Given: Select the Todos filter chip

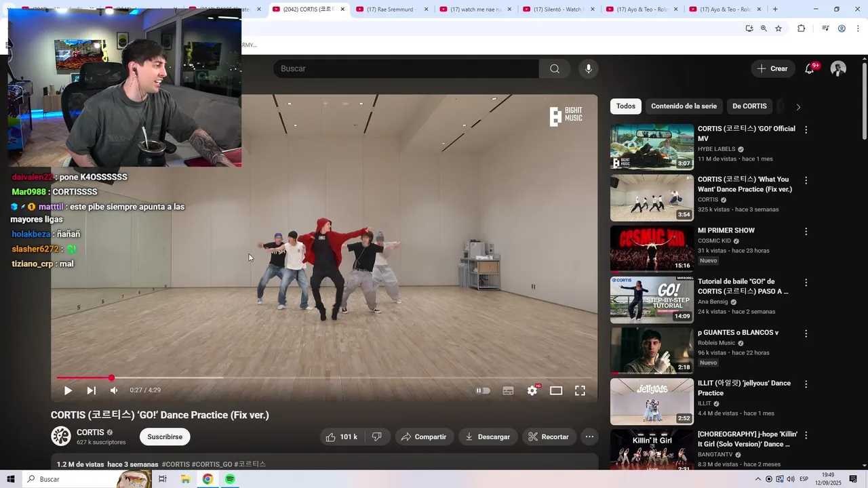Looking at the screenshot, I should [626, 106].
